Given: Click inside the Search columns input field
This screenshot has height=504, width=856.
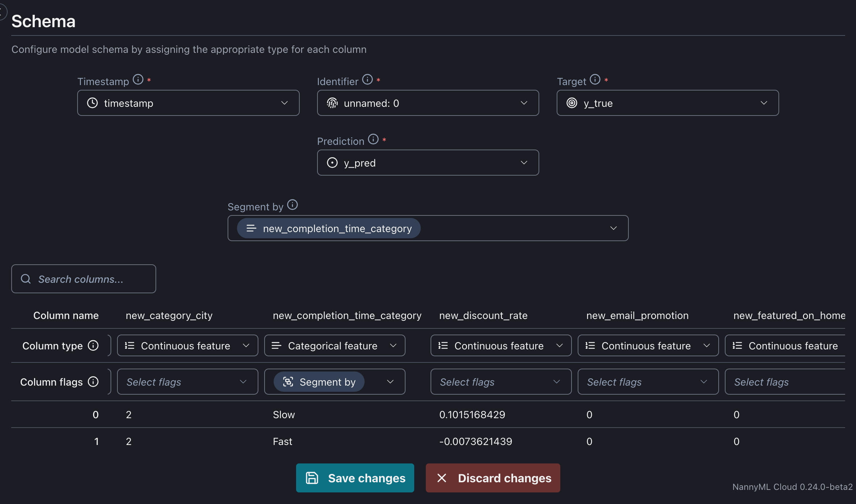Looking at the screenshot, I should pos(83,279).
